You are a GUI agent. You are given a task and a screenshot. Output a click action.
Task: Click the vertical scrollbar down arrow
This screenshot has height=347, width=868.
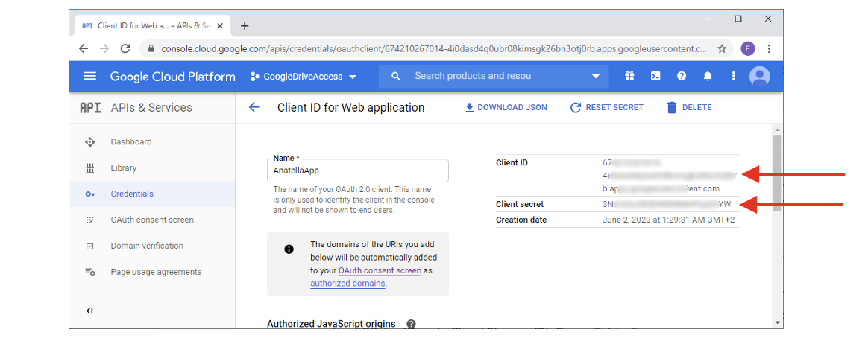[x=778, y=322]
